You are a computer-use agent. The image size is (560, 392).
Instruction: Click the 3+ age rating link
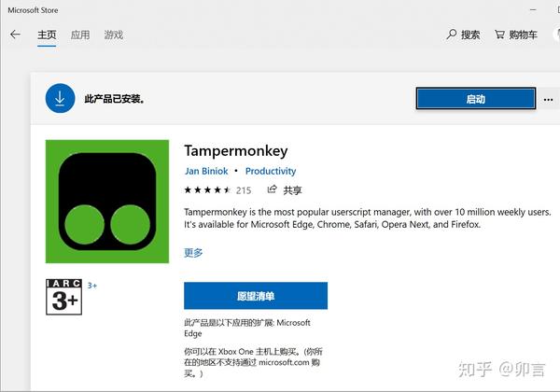[92, 286]
